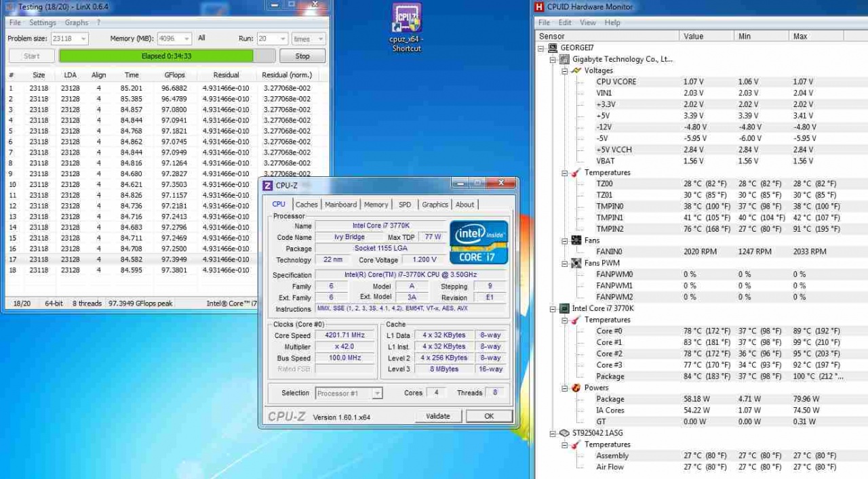Image resolution: width=868 pixels, height=479 pixels.
Task: Collapse the Intel Core i7 3770K node
Action: (x=554, y=308)
